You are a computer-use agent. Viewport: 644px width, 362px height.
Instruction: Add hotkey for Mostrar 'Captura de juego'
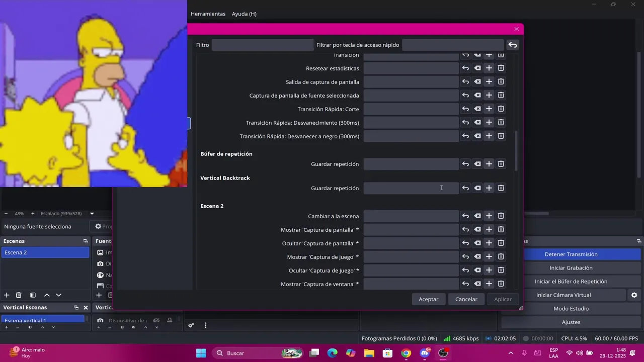pos(489,256)
